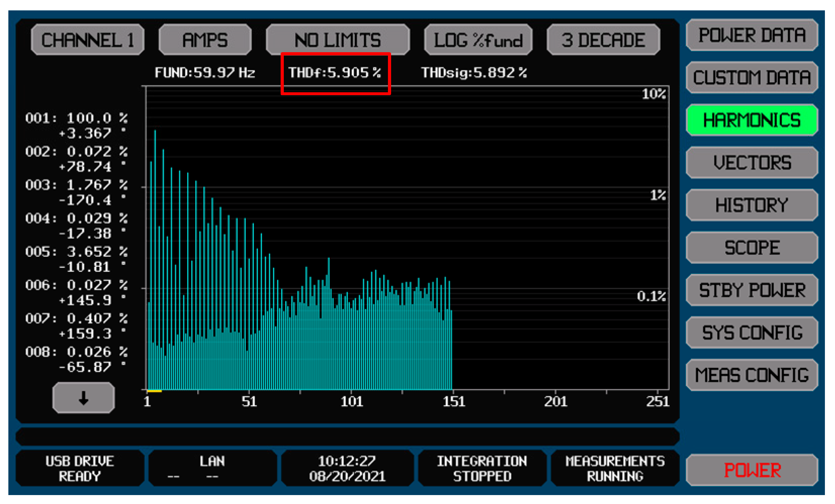
Task: Switch the LOG %fund scale mode
Action: click(478, 40)
